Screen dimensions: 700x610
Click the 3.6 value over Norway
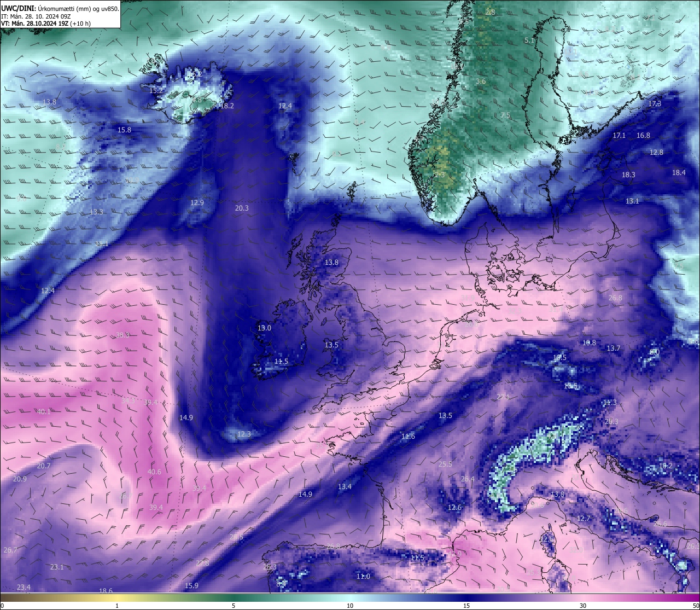pyautogui.click(x=481, y=81)
